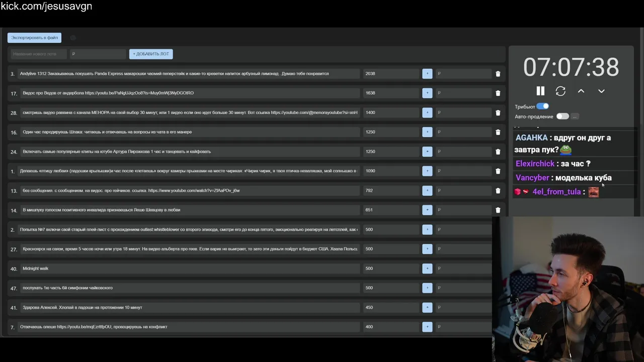The height and width of the screenshot is (362, 644).
Task: Edit amount 2038 of lot 3
Action: pyautogui.click(x=391, y=73)
